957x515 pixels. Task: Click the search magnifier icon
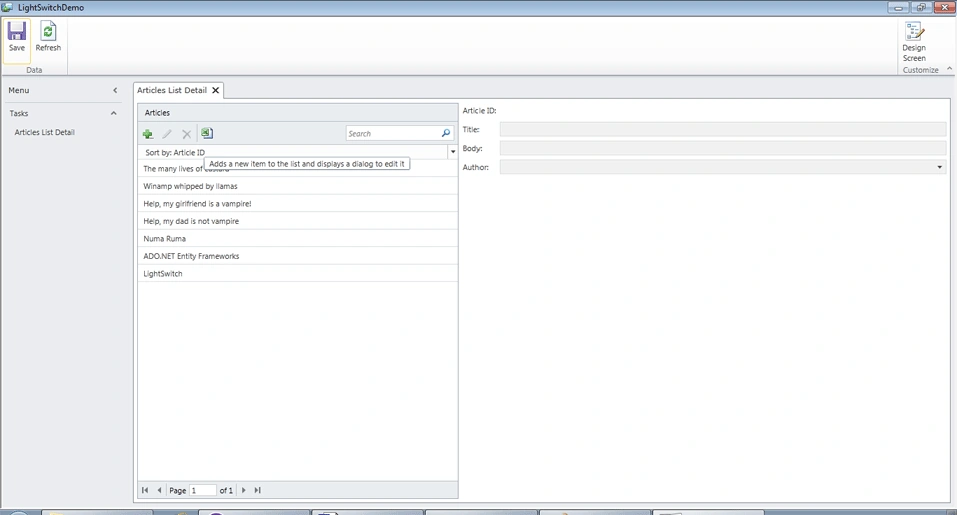click(446, 133)
